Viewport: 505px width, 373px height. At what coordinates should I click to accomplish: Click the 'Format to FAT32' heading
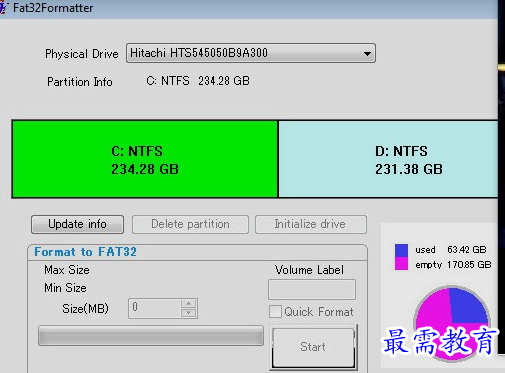click(85, 252)
